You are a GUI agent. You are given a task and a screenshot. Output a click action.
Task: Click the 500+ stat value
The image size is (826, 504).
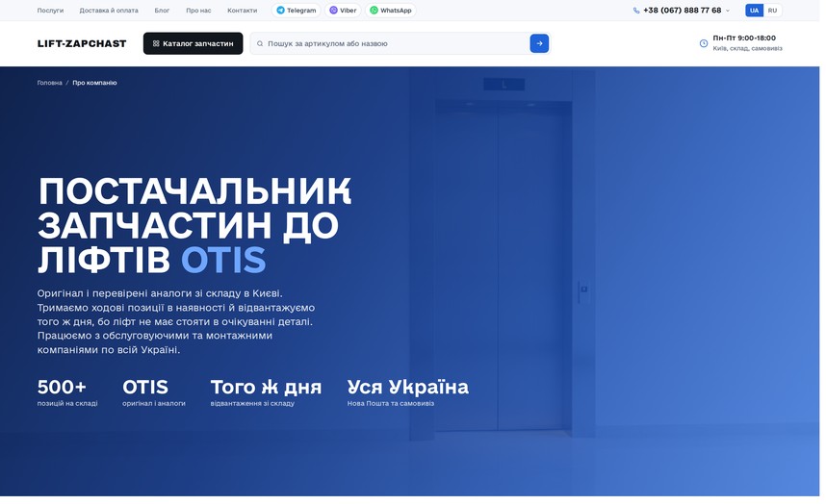click(x=61, y=387)
